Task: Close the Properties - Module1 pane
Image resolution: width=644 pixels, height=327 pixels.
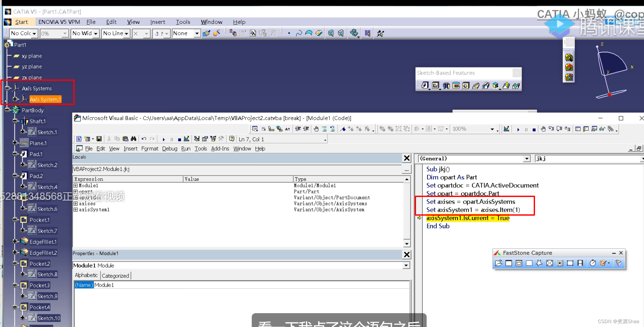Action: 407,255
